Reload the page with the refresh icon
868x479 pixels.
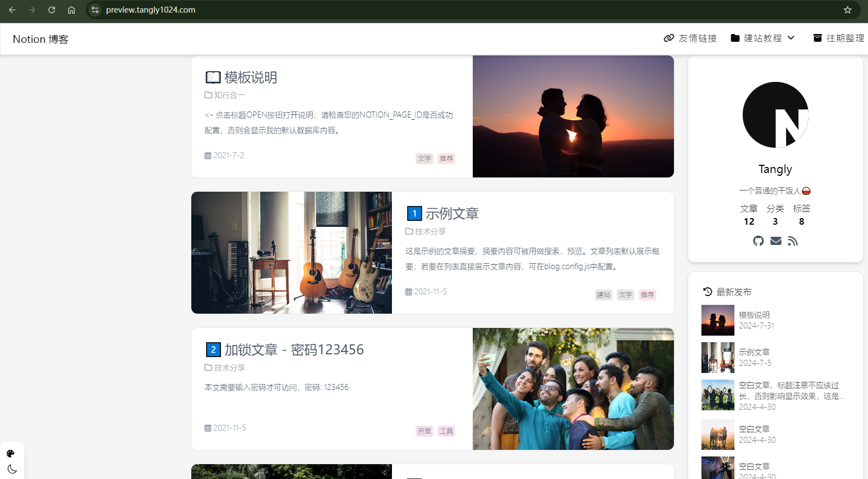pos(52,10)
